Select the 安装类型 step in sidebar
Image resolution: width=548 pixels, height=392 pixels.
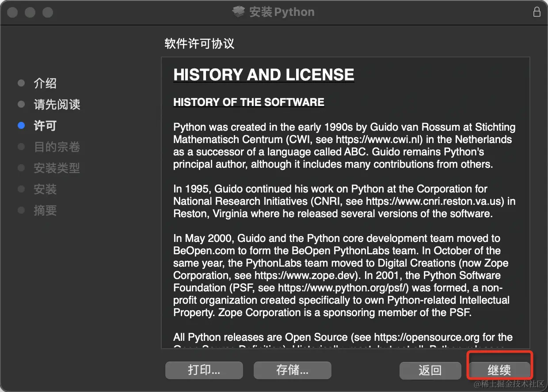click(57, 168)
